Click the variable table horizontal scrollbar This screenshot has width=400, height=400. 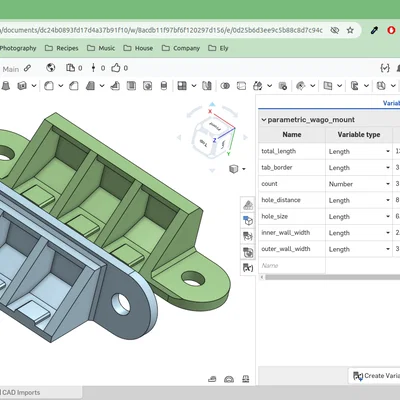pos(332,277)
